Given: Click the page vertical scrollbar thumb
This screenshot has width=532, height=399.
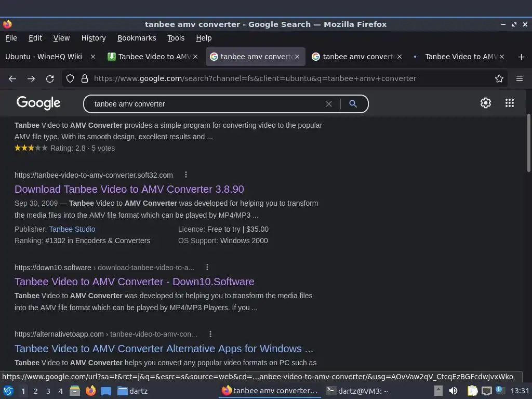Looking at the screenshot, I should coord(528,143).
